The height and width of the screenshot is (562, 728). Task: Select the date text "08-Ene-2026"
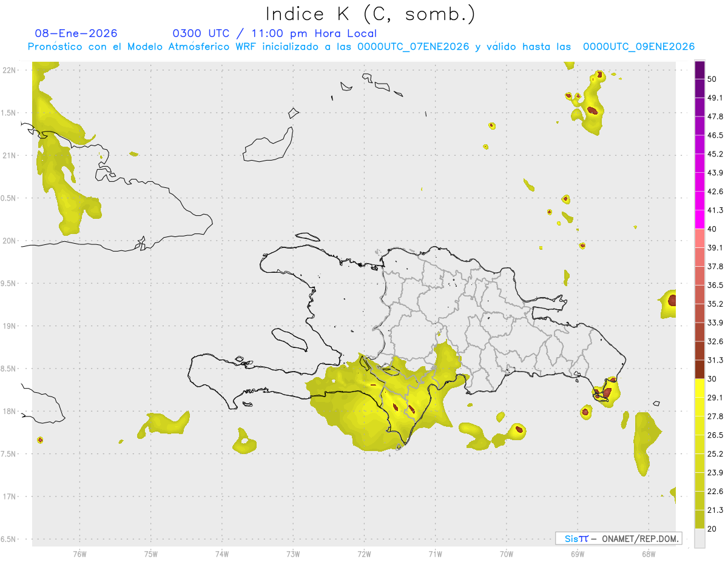tap(76, 33)
